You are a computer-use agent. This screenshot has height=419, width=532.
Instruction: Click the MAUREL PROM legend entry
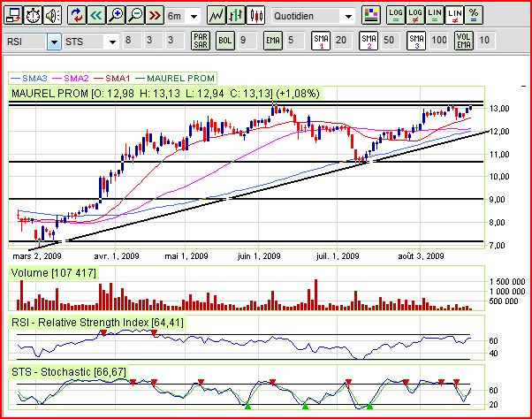click(175, 79)
